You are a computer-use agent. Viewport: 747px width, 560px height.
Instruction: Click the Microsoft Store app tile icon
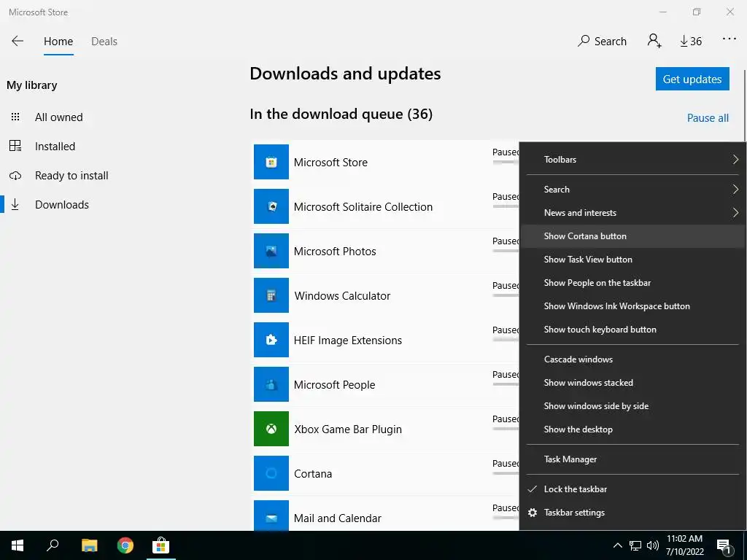click(271, 162)
